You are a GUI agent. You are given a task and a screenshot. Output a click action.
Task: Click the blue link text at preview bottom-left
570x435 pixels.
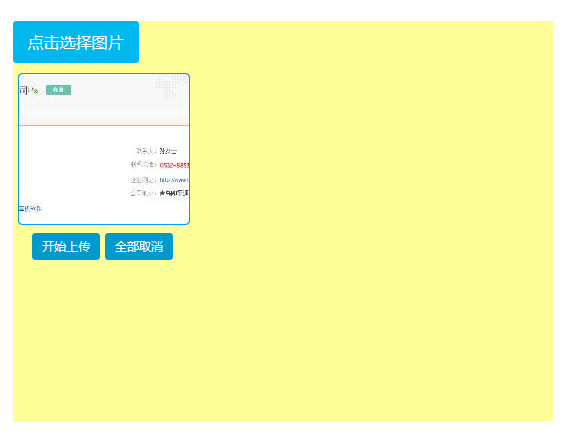(x=31, y=209)
